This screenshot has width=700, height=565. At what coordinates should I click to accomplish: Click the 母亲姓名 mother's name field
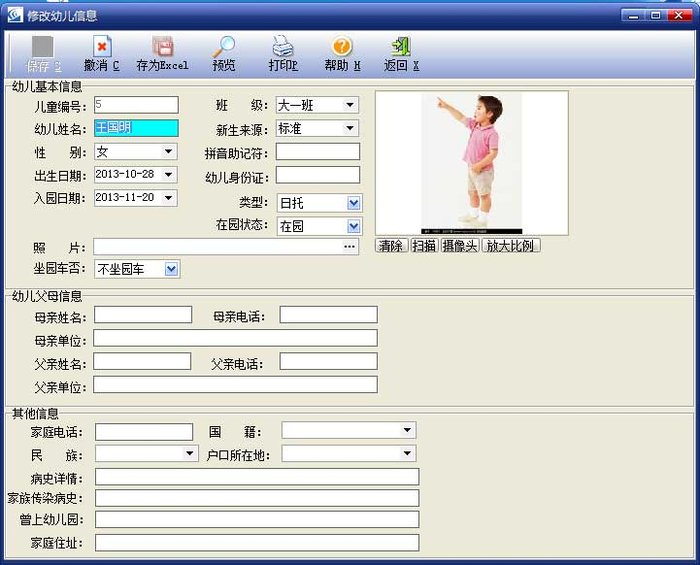[x=143, y=315]
